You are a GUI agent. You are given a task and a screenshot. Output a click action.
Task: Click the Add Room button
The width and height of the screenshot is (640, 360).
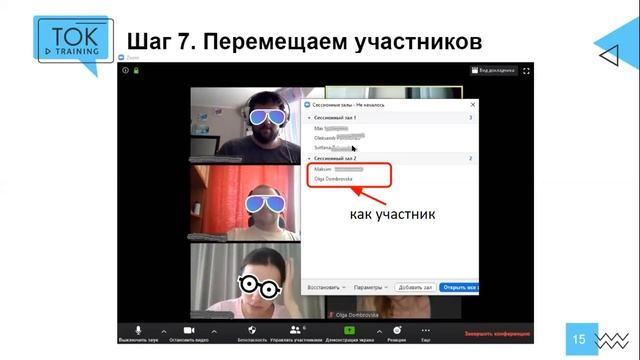pyautogui.click(x=415, y=287)
